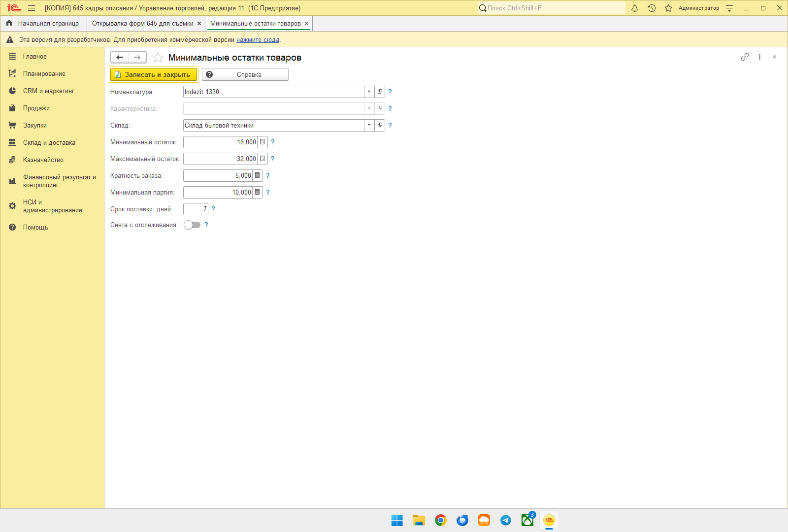
Task: Open the Продажи section
Action: (x=36, y=108)
